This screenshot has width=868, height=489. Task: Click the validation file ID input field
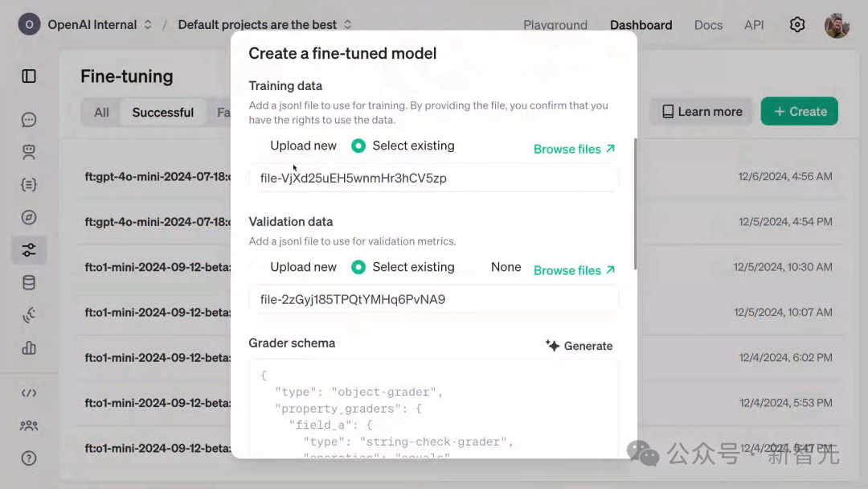(x=433, y=299)
